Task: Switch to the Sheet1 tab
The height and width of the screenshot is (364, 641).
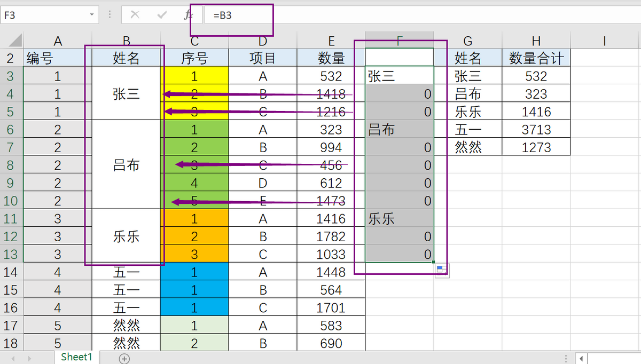Action: [77, 357]
